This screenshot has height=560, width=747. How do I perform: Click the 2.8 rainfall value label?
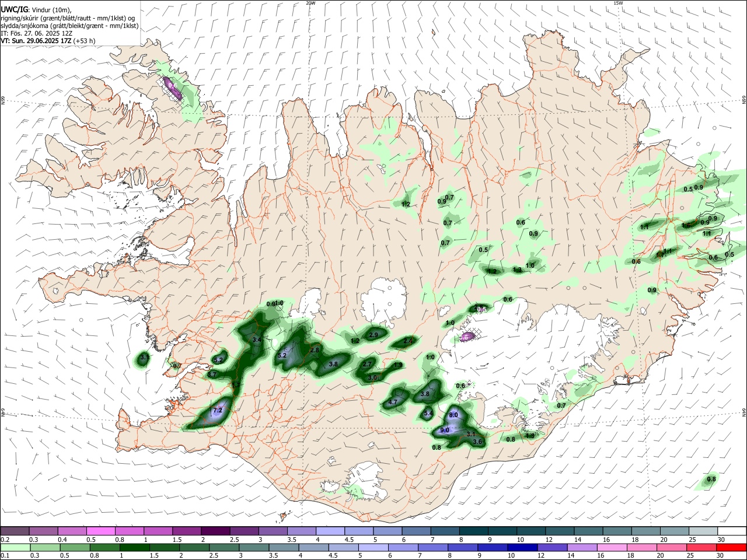click(315, 350)
